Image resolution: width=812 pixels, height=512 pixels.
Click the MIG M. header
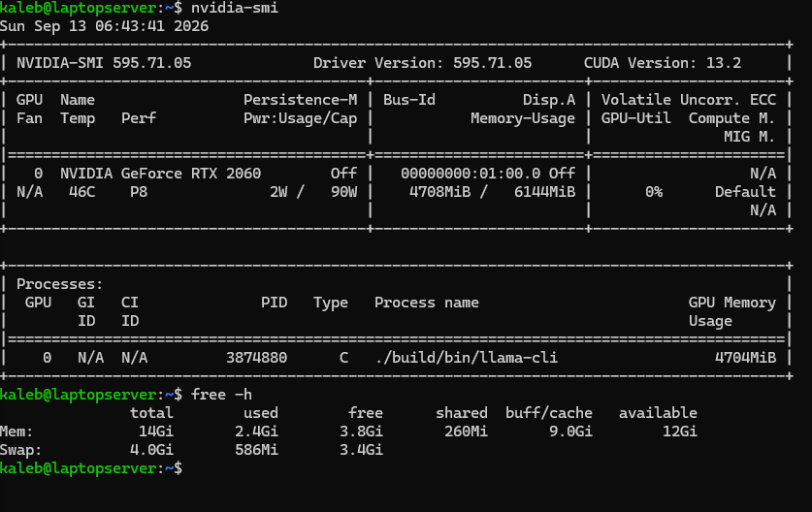point(749,137)
